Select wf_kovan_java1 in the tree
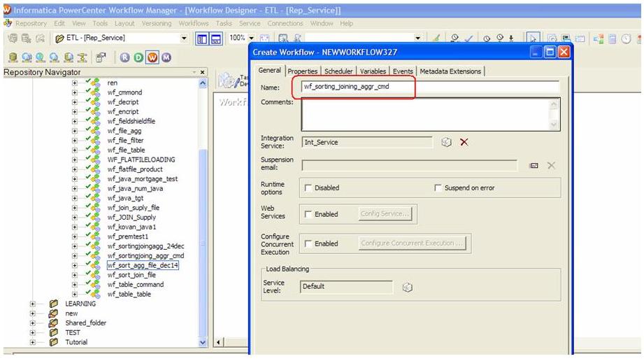This screenshot has height=361, width=644. [131, 227]
